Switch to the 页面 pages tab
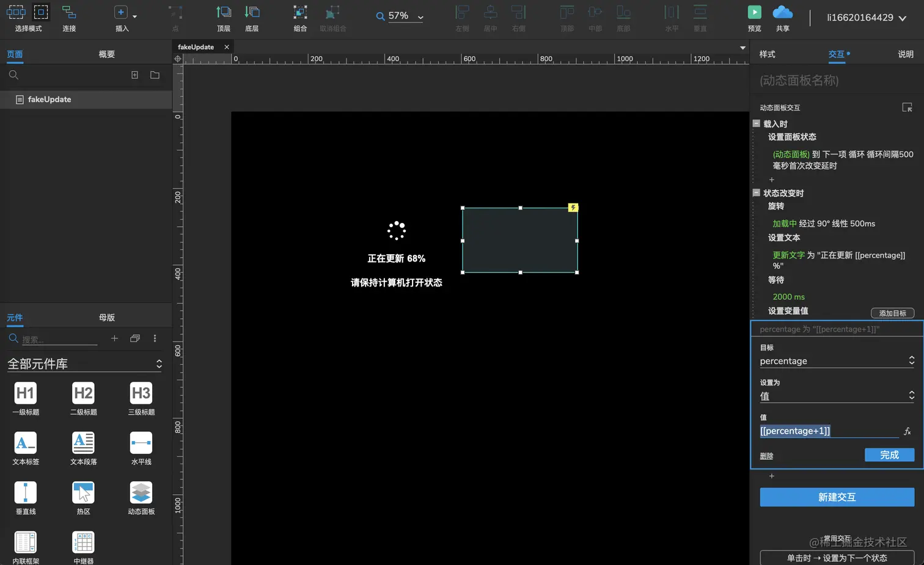Viewport: 924px width, 565px height. click(15, 54)
